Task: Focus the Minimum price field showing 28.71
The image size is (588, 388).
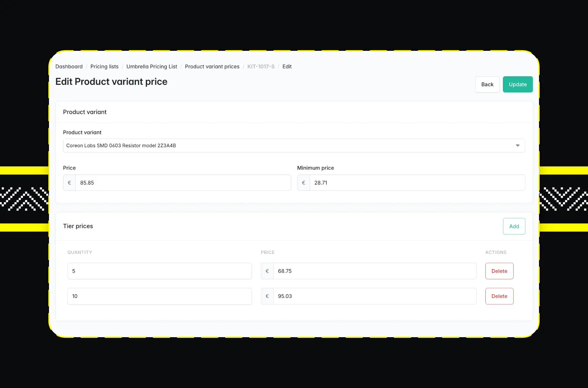Action: pos(417,183)
